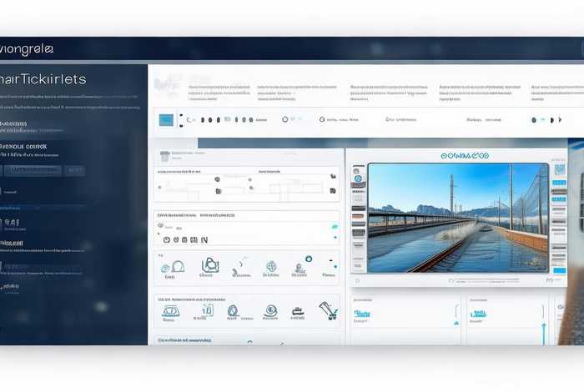Click the blue square icon in the toolbar
Viewport: 584px width, 392px height.
166,120
